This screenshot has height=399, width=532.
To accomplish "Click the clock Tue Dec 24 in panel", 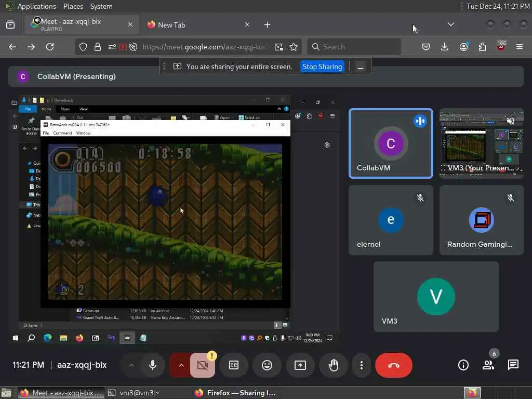I will click(498, 6).
